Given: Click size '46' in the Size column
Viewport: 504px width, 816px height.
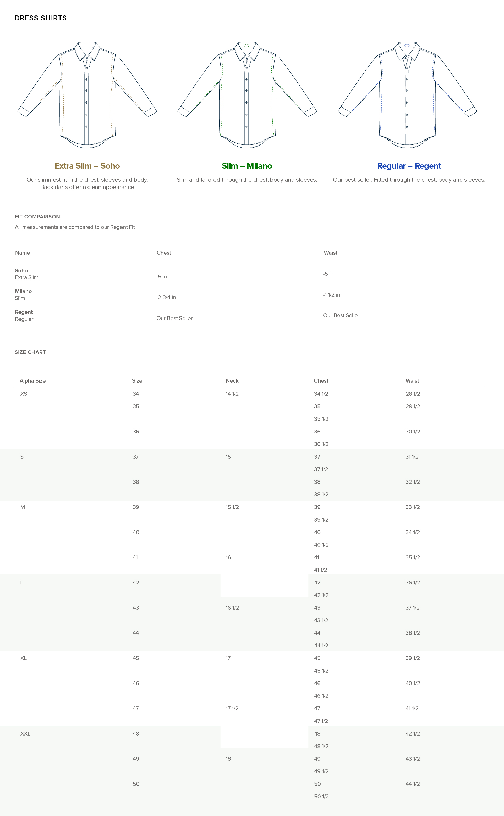Looking at the screenshot, I should tap(136, 683).
